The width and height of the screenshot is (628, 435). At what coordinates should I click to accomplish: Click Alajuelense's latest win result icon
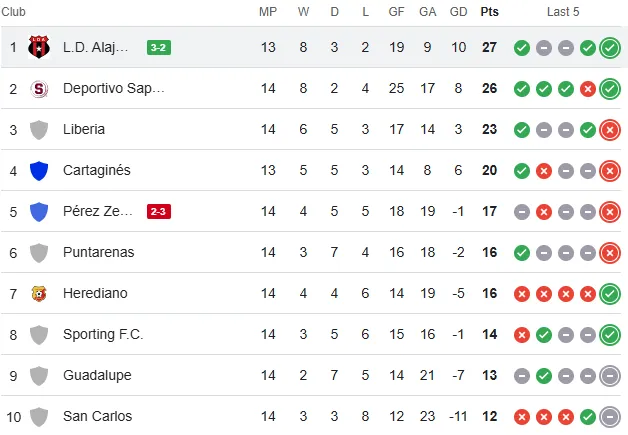610,47
